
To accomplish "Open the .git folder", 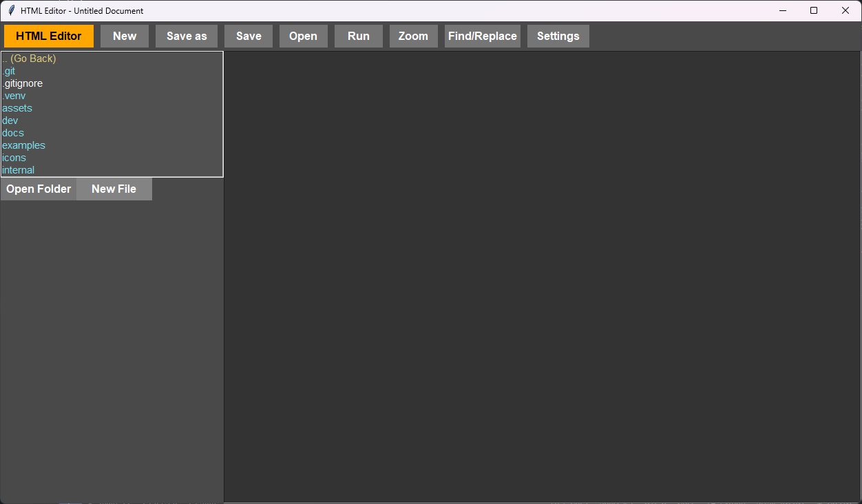I will click(x=9, y=71).
